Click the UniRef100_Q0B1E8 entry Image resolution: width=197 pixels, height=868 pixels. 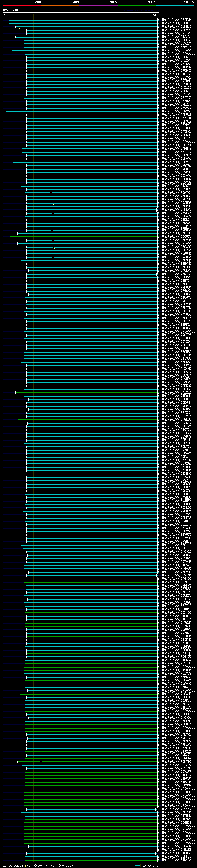(x=177, y=850)
